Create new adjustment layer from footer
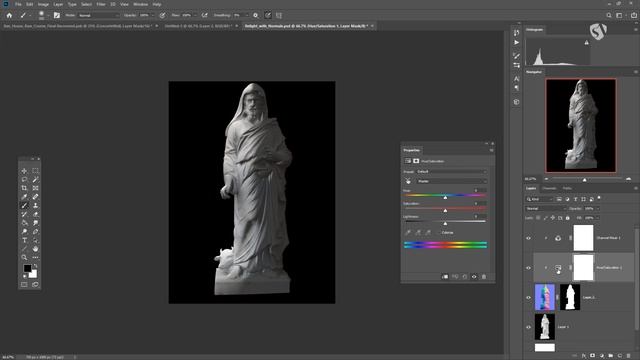The height and width of the screenshot is (360, 640). click(x=602, y=356)
